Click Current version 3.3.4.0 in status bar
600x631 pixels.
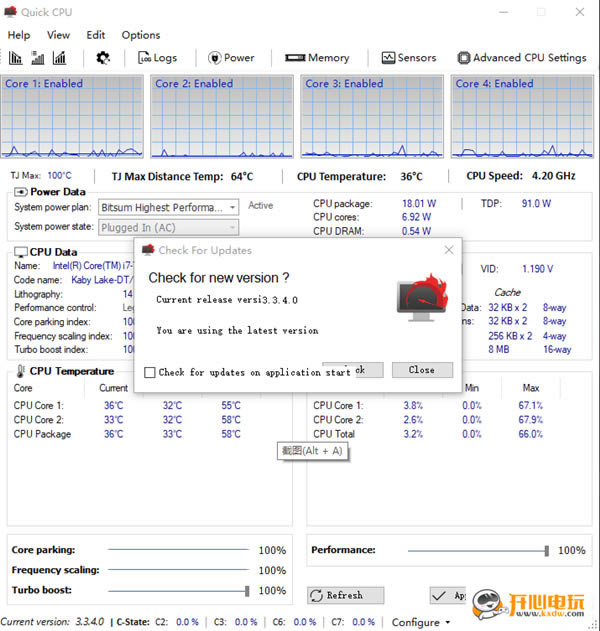click(x=52, y=622)
